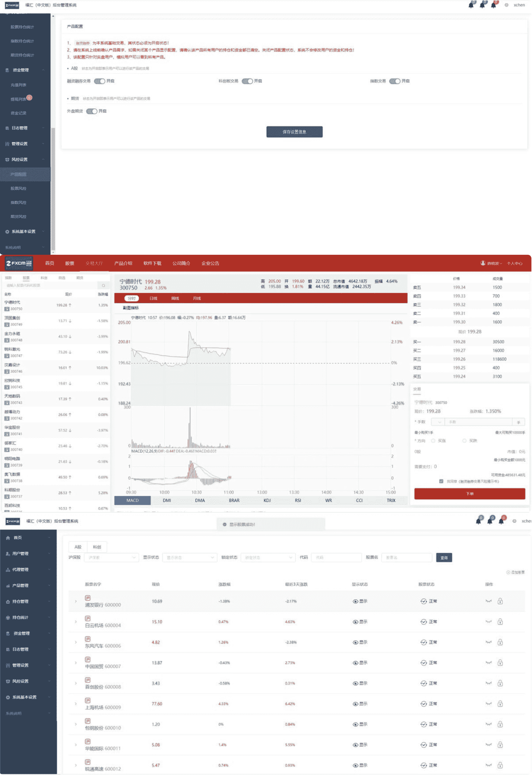Open 软件下载 in the red navbar
Image resolution: width=532 pixels, height=777 pixels.
click(152, 264)
